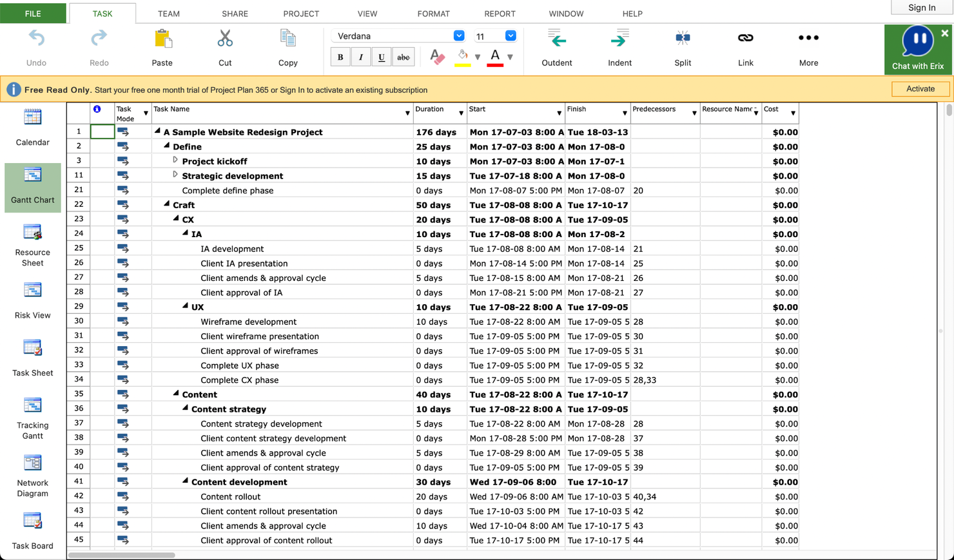
Task: Open the Task Board view
Action: pos(32,530)
